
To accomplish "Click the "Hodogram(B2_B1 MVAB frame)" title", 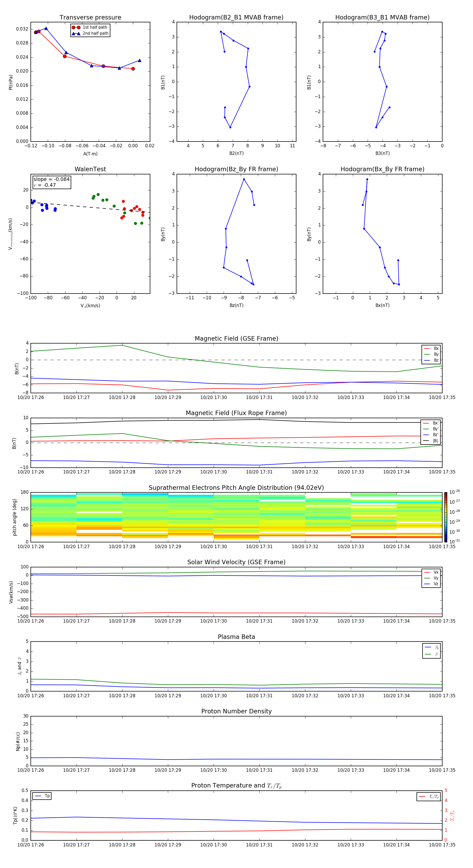I will click(236, 18).
